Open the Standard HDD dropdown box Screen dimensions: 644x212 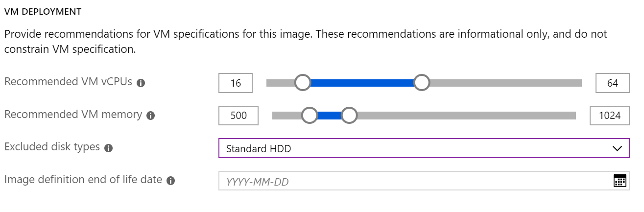pyautogui.click(x=424, y=148)
